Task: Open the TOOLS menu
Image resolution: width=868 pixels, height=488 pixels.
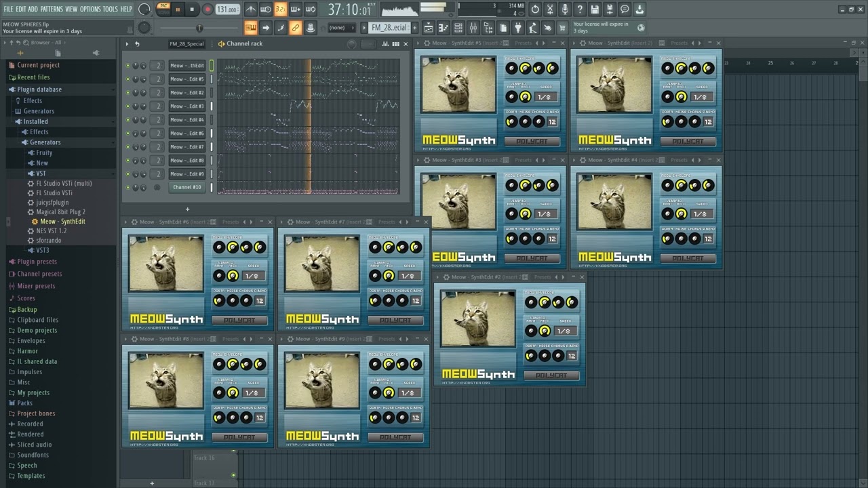Action: coord(110,9)
